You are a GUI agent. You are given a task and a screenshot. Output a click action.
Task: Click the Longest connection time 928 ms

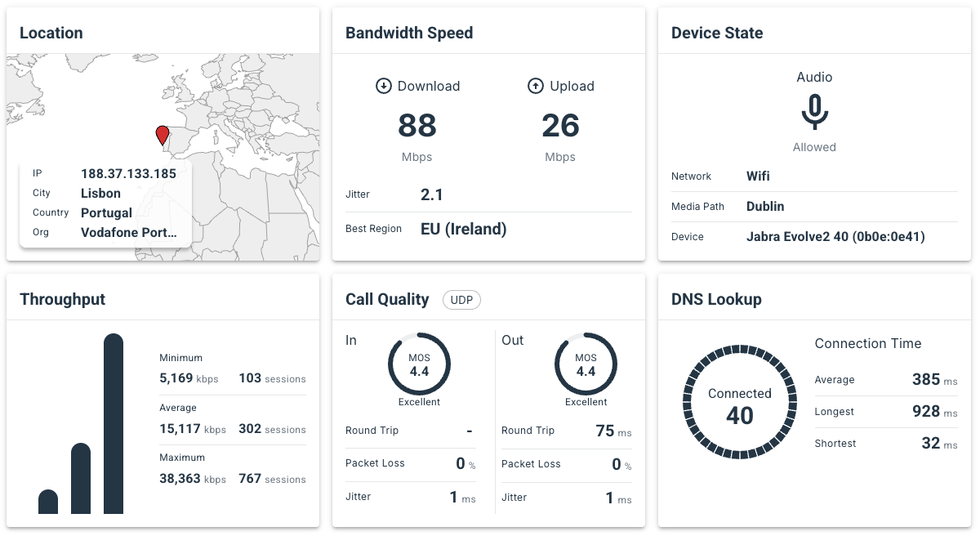[926, 412]
